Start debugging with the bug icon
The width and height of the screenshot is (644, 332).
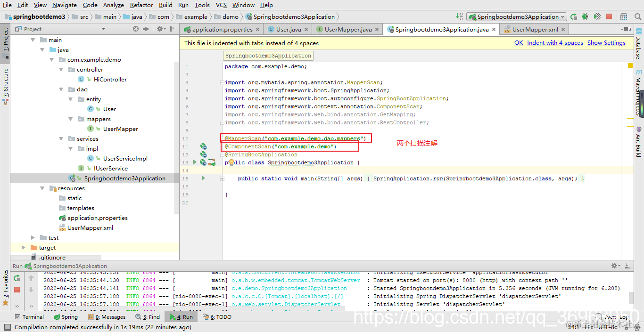[585, 16]
